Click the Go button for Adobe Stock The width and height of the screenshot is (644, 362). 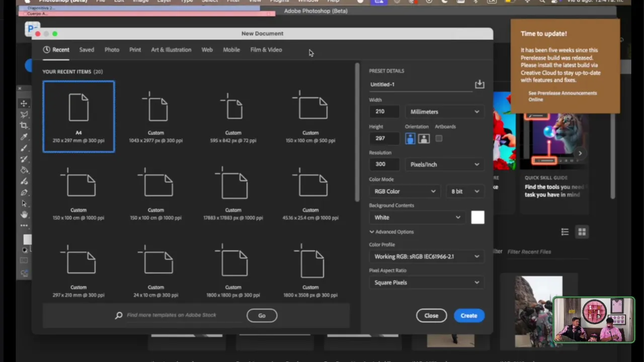coord(262,316)
